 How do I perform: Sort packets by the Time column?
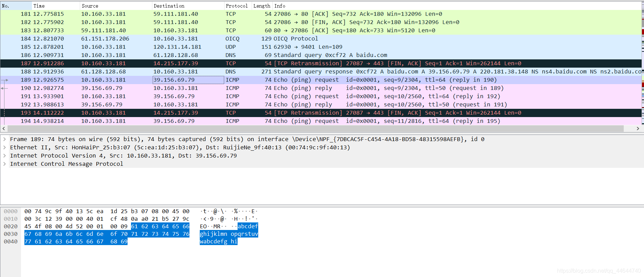[x=56, y=6]
